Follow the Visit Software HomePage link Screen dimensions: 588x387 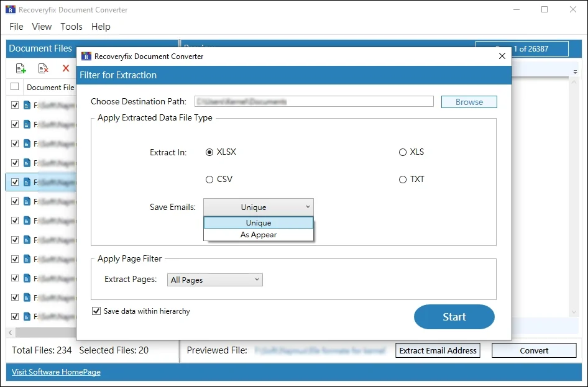[x=56, y=371]
